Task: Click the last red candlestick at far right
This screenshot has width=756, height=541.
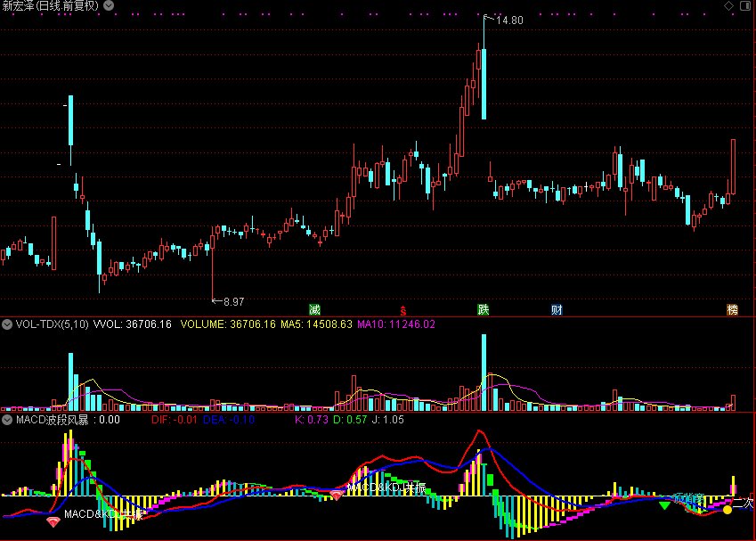Action: pyautogui.click(x=734, y=167)
